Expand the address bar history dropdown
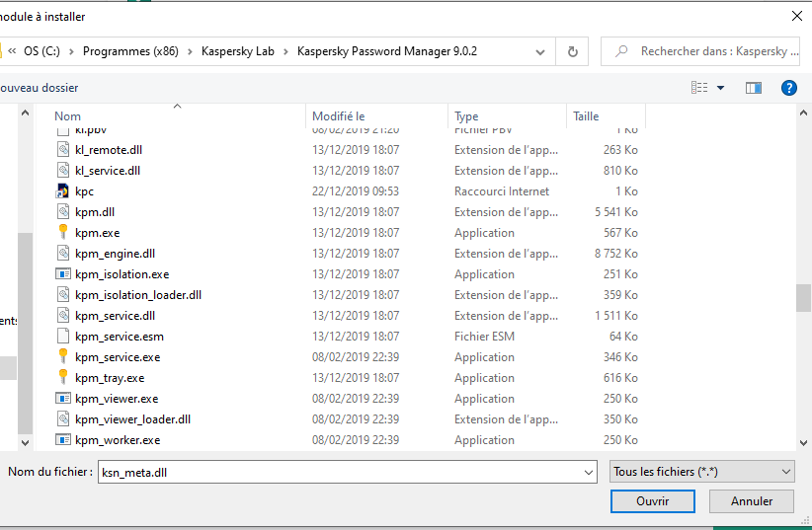The width and height of the screenshot is (812, 530). click(x=540, y=51)
